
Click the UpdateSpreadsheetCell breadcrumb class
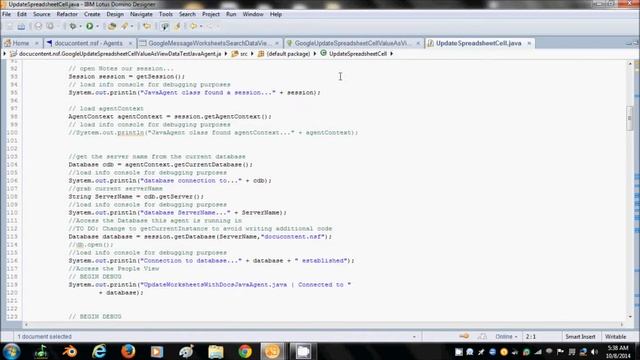click(358, 54)
